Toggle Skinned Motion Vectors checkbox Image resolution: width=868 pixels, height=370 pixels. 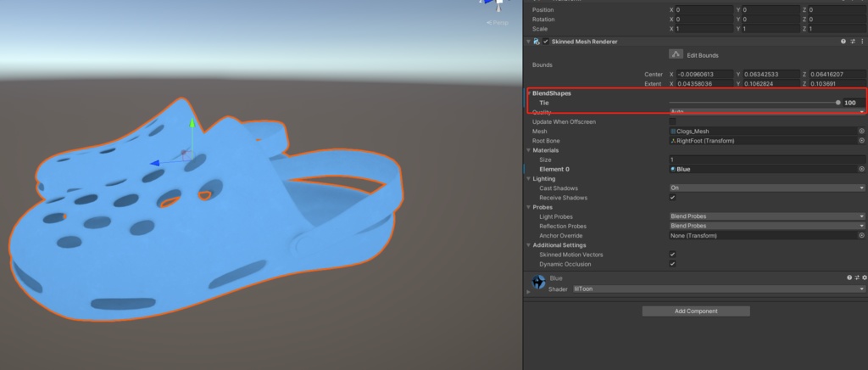(672, 255)
